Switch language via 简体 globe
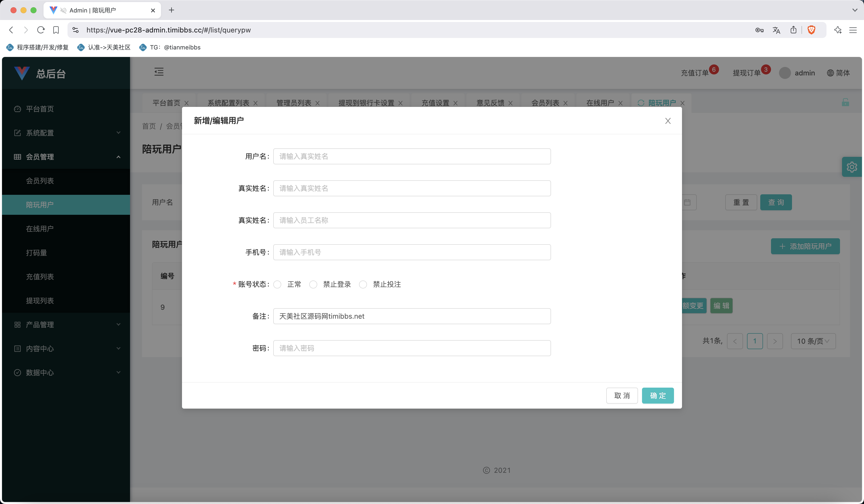The width and height of the screenshot is (864, 504). click(x=838, y=73)
